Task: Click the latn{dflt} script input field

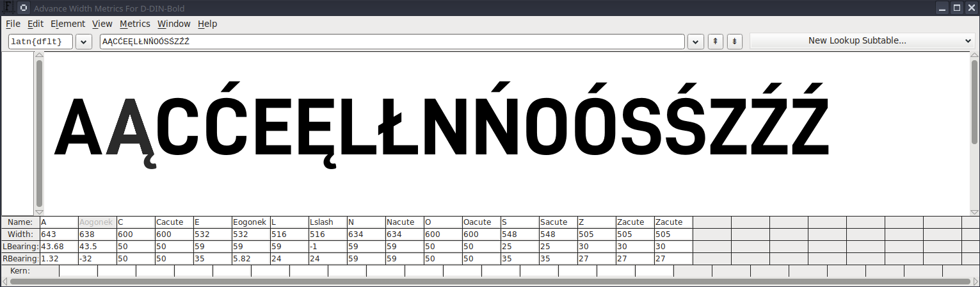Action: pyautogui.click(x=40, y=41)
